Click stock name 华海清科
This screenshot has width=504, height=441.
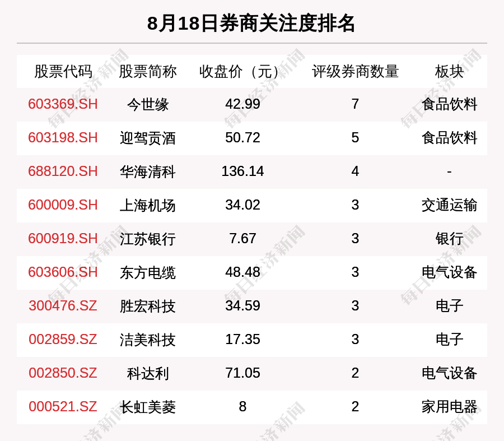point(147,171)
